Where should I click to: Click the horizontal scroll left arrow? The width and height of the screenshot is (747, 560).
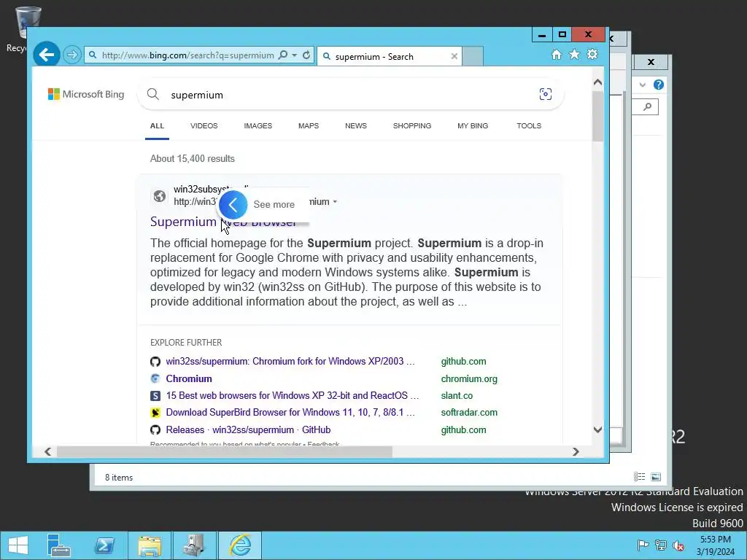(x=47, y=451)
